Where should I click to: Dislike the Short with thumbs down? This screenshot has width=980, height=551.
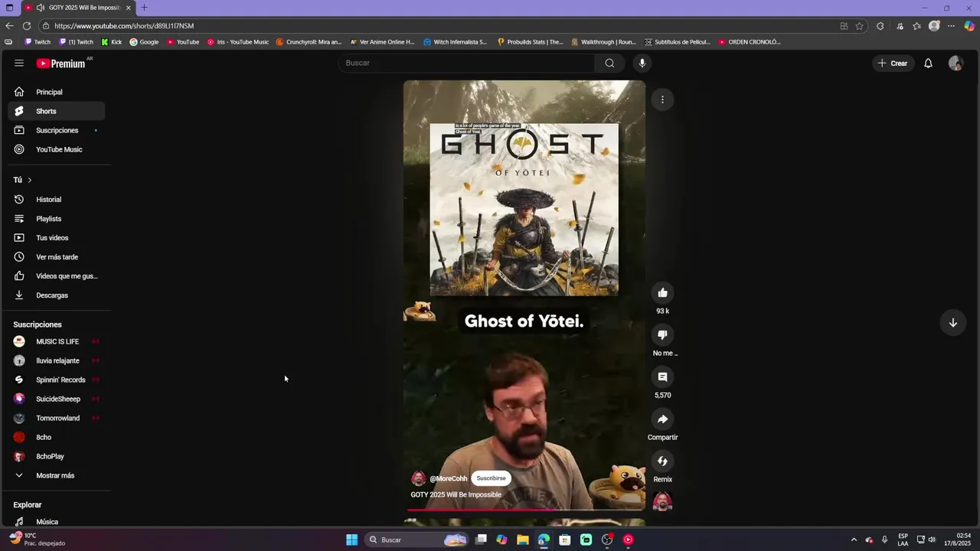click(x=662, y=335)
